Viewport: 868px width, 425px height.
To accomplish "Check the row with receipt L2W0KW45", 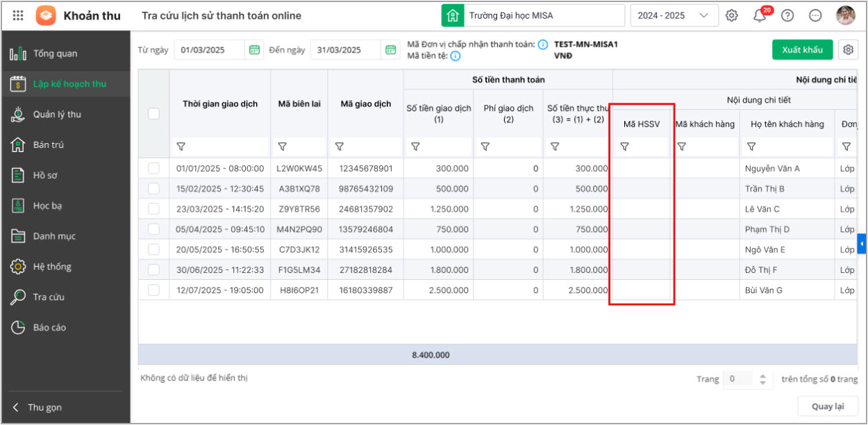I will [x=153, y=168].
